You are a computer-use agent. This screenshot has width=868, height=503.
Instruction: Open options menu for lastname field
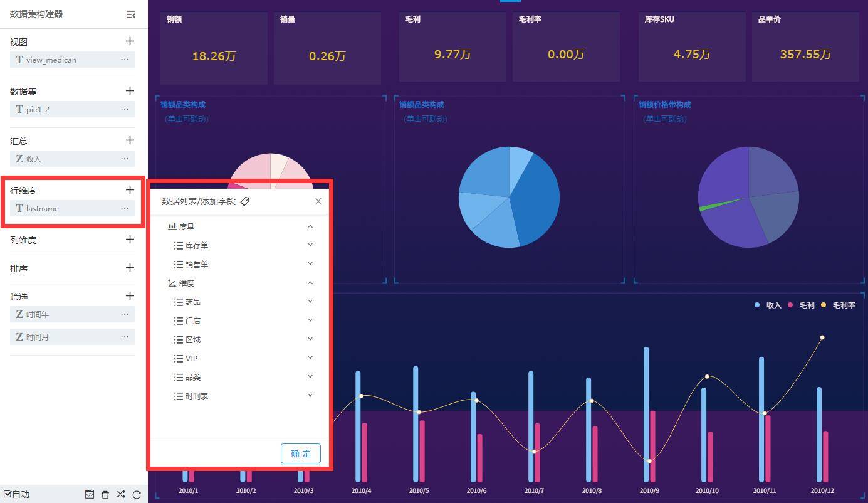point(125,208)
